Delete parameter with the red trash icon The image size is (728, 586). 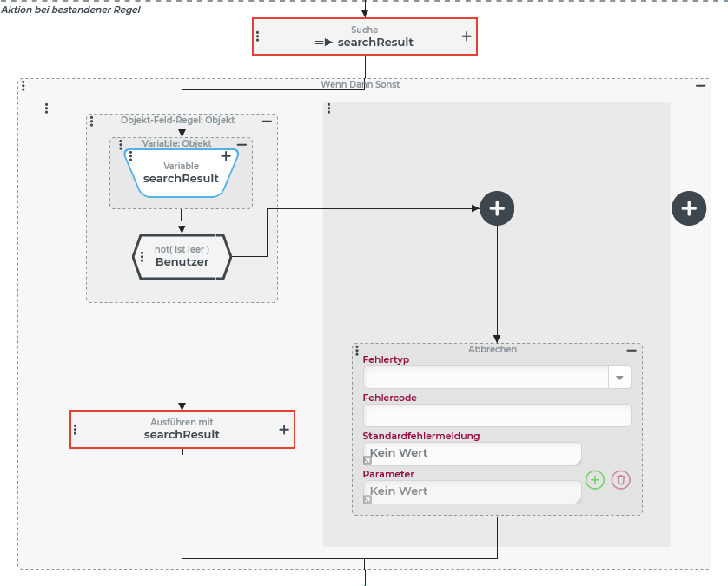620,480
